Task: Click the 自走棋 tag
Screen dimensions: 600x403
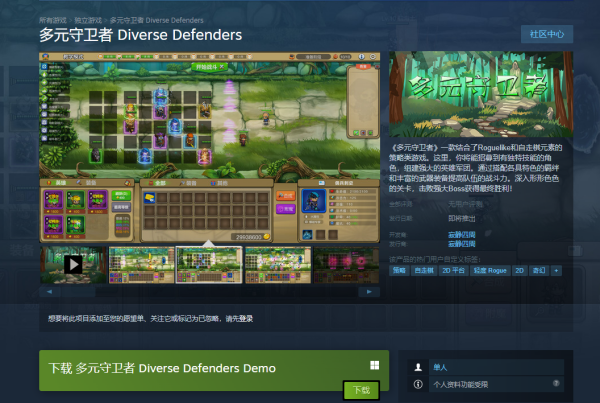Action: pyautogui.click(x=424, y=271)
